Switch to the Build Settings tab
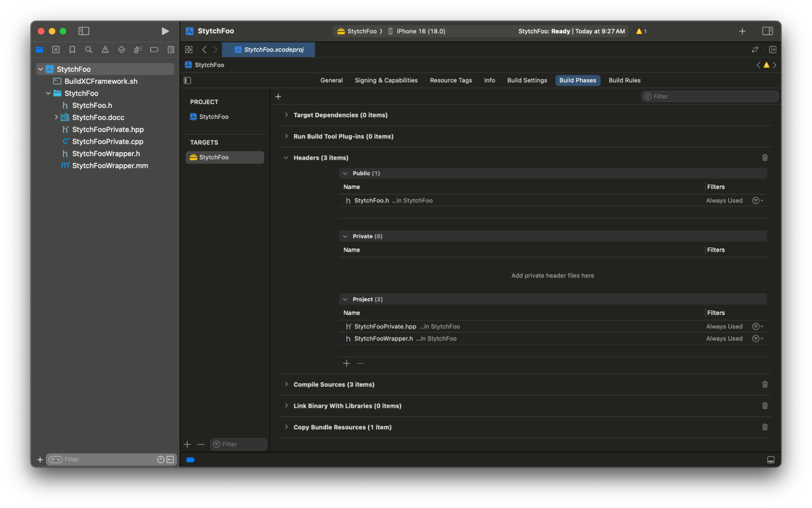Screen dimensions: 812x508 (527, 80)
